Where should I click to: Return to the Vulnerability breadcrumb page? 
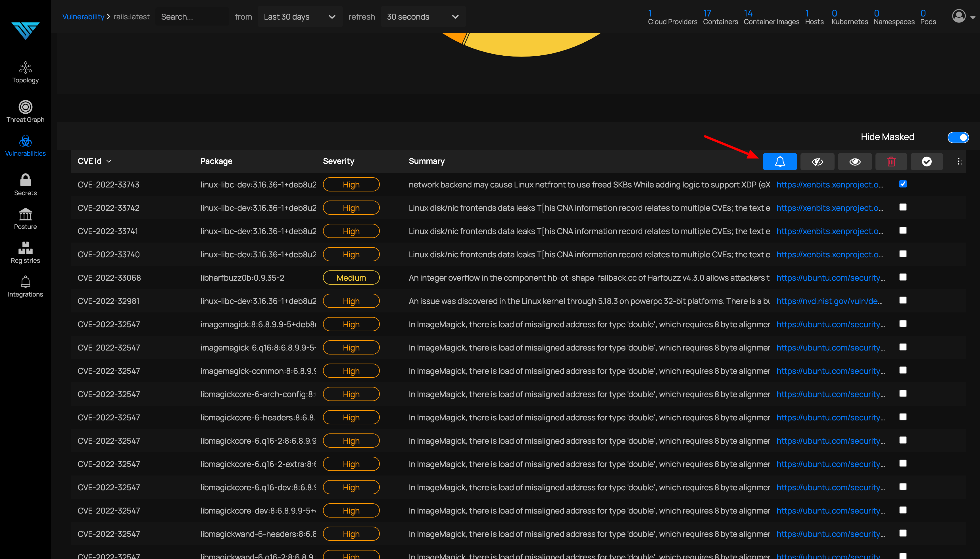[83, 16]
